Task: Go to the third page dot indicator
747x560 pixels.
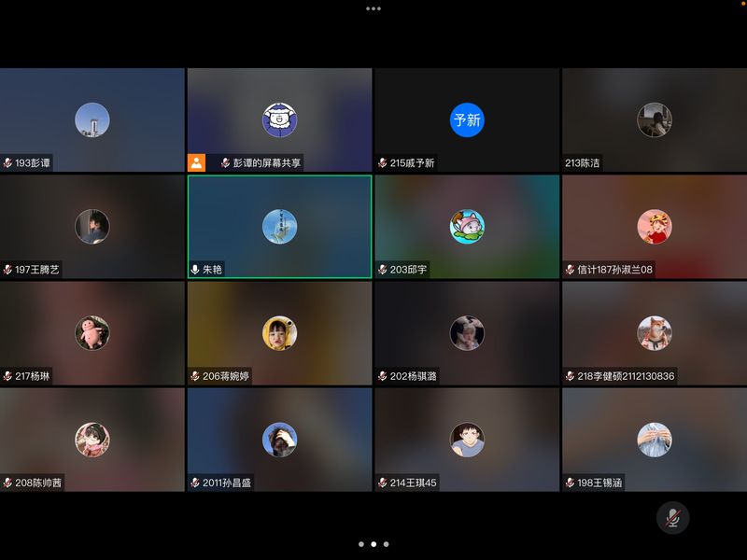Action: pos(387,543)
